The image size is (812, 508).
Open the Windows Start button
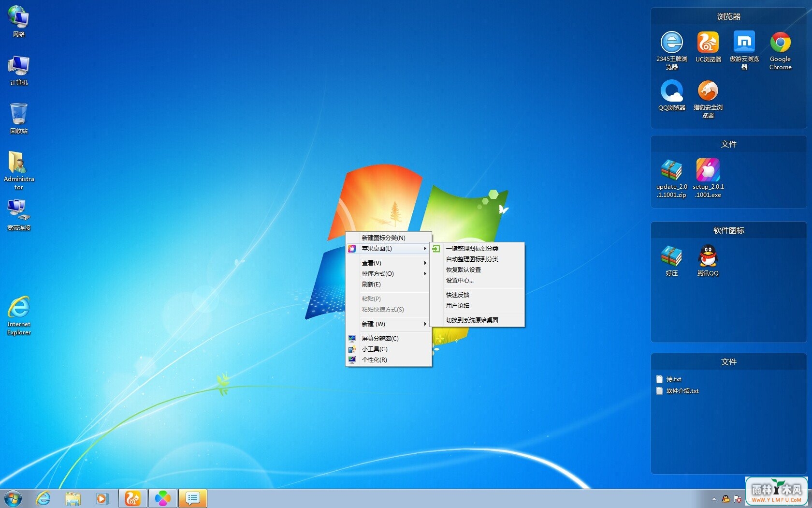pyautogui.click(x=13, y=498)
